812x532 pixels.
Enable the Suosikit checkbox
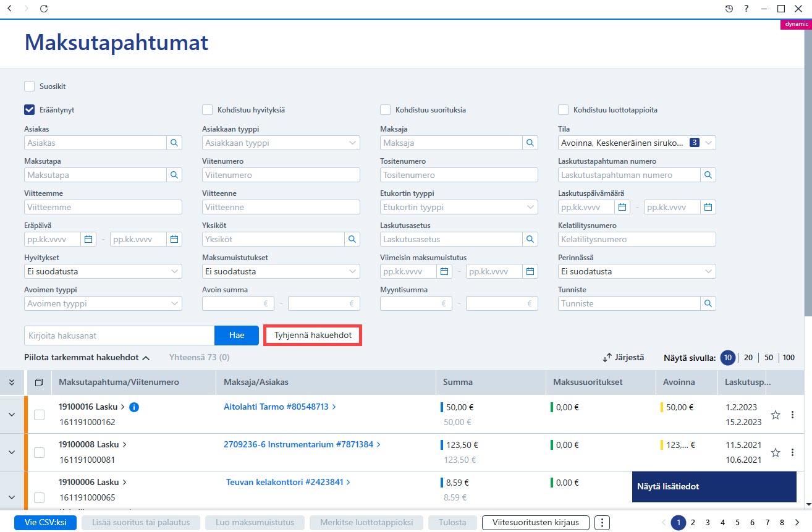[x=29, y=87]
